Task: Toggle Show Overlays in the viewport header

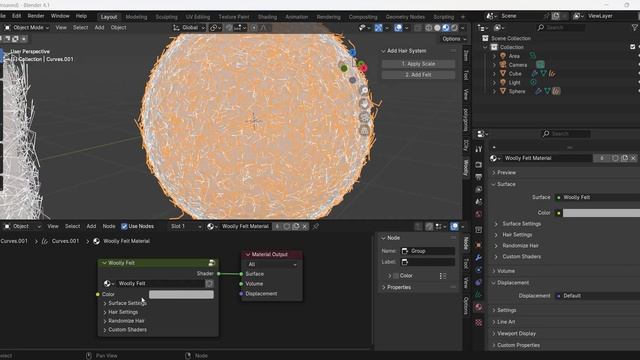Action: pyautogui.click(x=398, y=28)
